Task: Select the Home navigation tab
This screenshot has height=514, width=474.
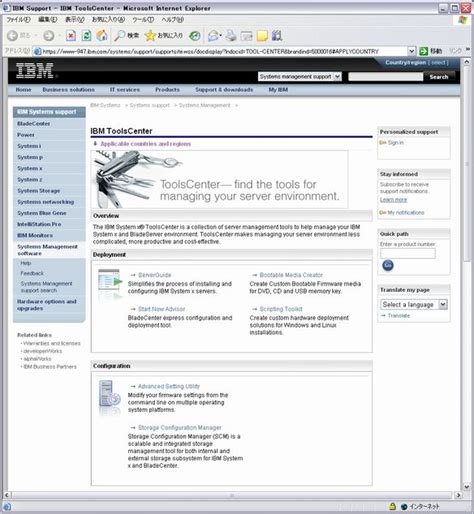Action: click(x=23, y=90)
